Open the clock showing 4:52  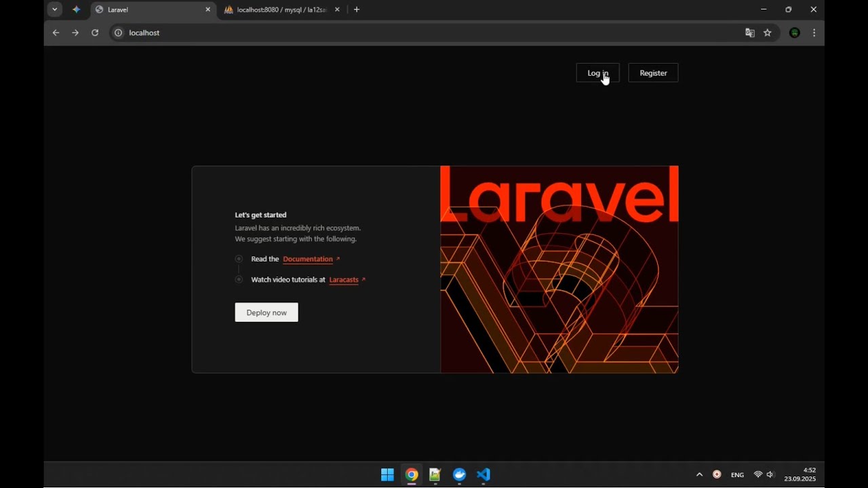tap(800, 474)
